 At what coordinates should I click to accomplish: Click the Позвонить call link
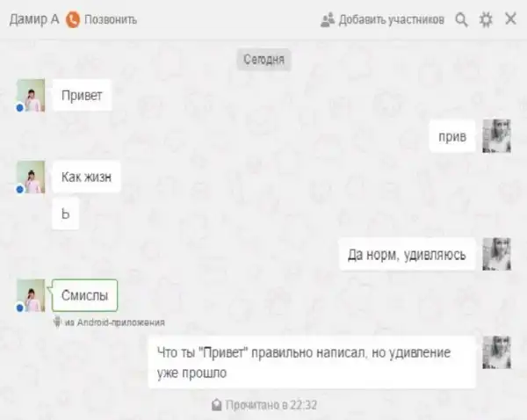111,20
